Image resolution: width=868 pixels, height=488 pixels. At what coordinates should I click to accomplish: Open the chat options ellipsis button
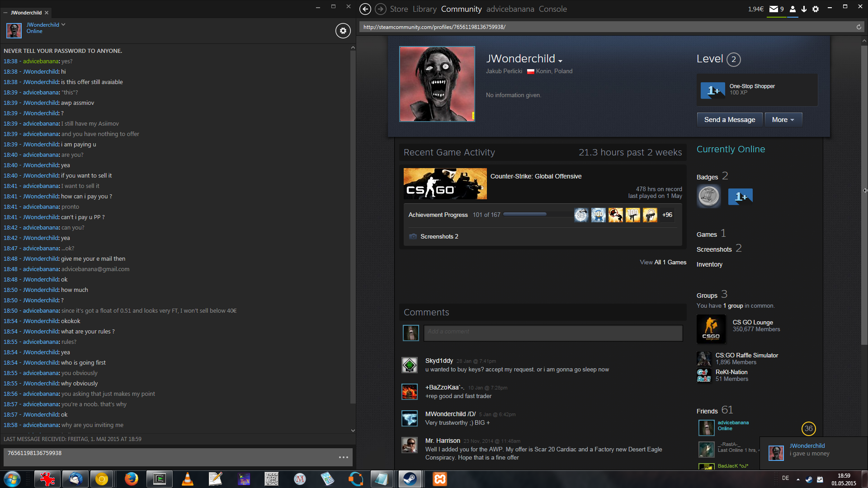point(344,457)
